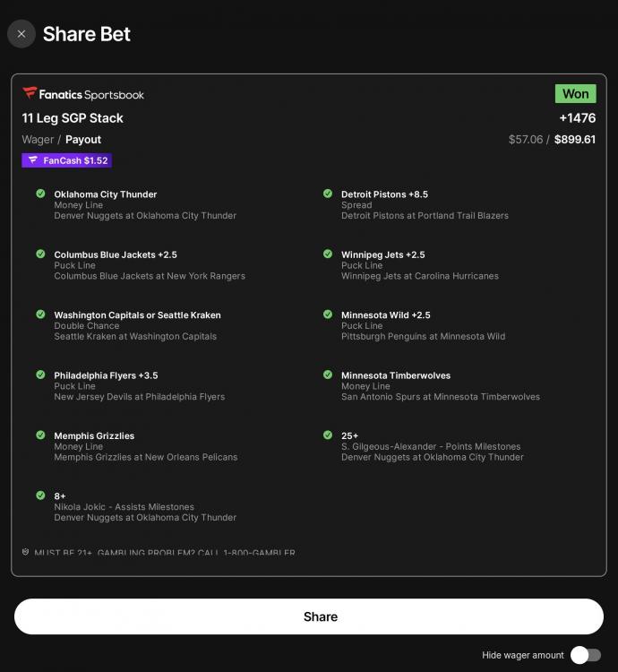The image size is (618, 672).
Task: Toggle the Hide wager amount switch
Action: 586,655
